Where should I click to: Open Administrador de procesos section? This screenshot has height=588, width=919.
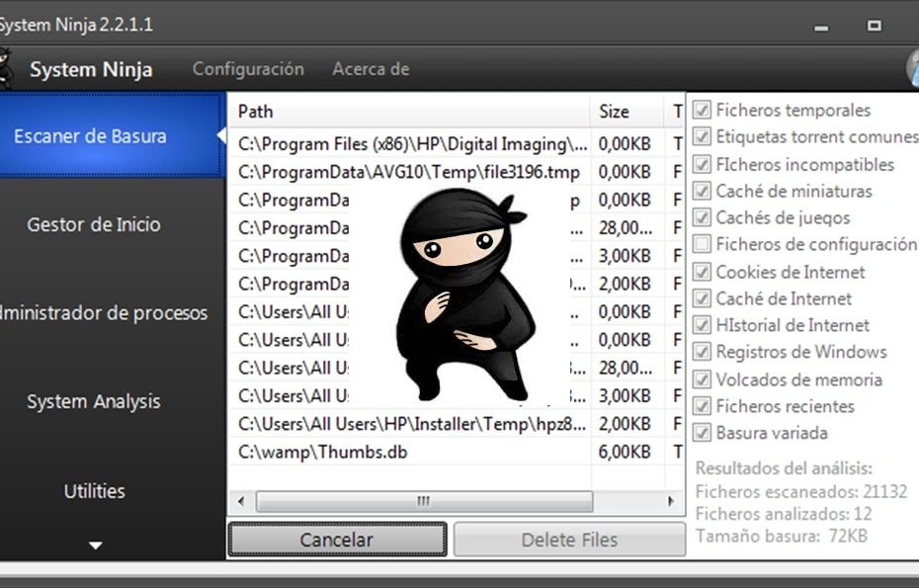coord(104,312)
